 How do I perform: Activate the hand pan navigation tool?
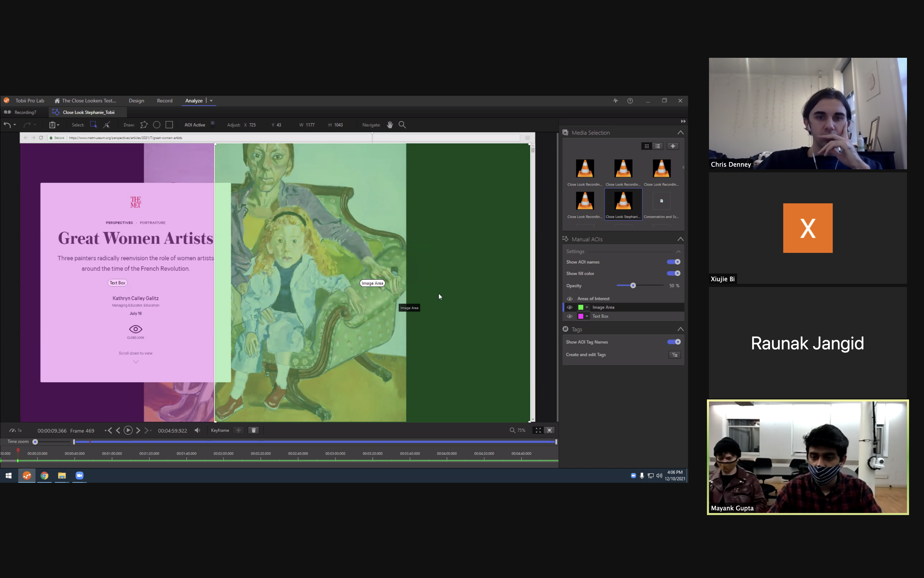(x=390, y=125)
